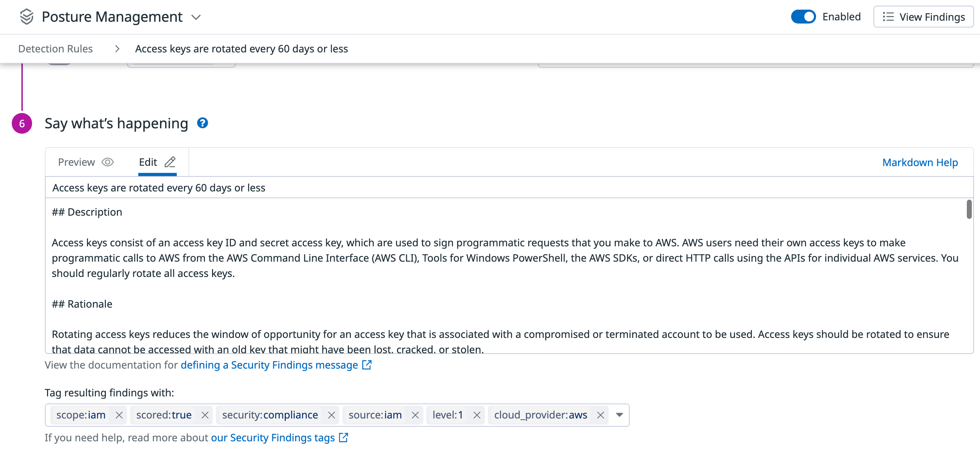Click the rule title input field
Viewport: 980px width, 452px height.
[304, 187]
